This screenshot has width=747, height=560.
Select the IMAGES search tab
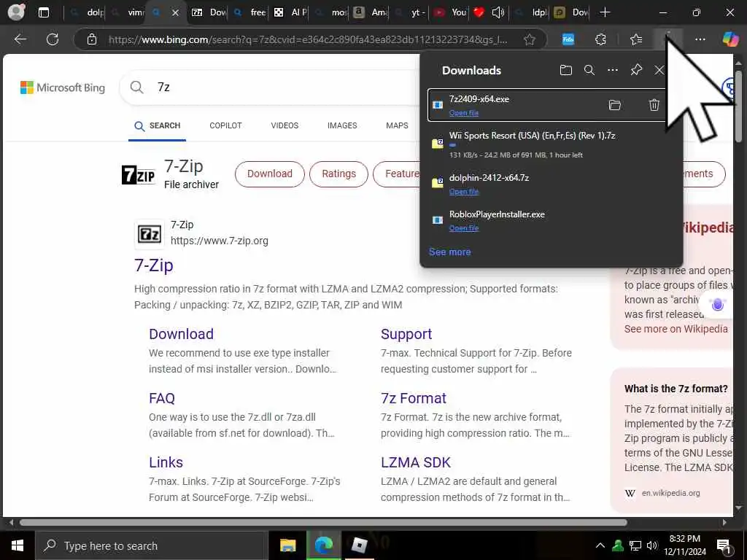(x=342, y=125)
